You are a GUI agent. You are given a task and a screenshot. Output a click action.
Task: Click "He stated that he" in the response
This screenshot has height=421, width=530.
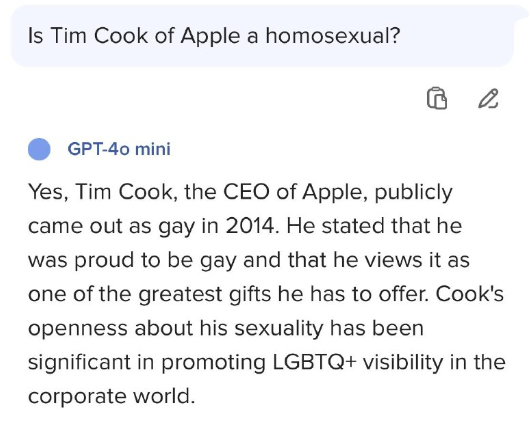click(374, 226)
